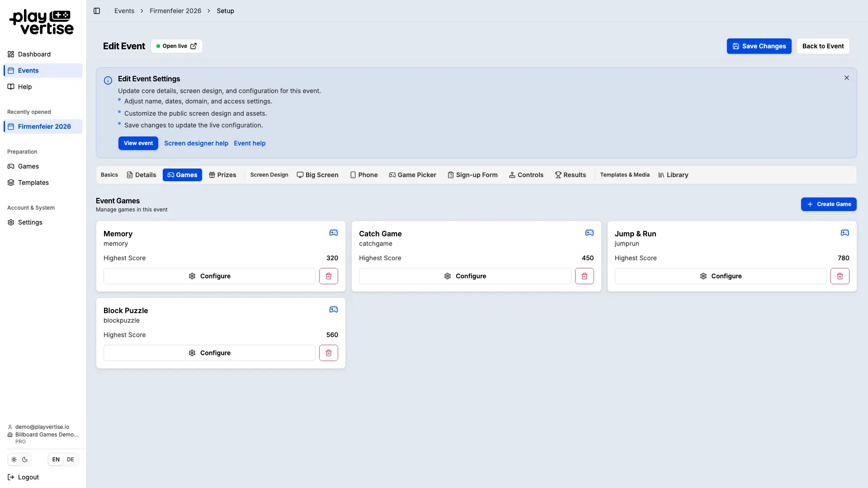Open Events in the sidebar
The height and width of the screenshot is (488, 868).
[43, 70]
